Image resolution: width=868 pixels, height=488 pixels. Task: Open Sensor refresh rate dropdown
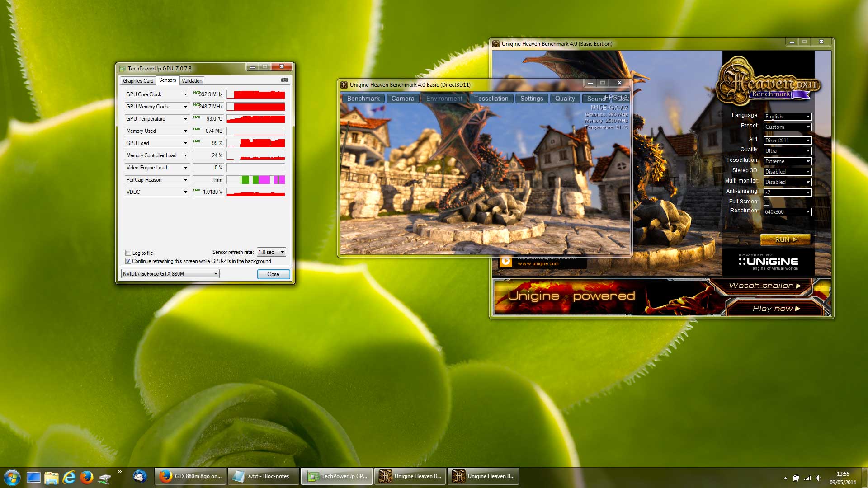[271, 252]
